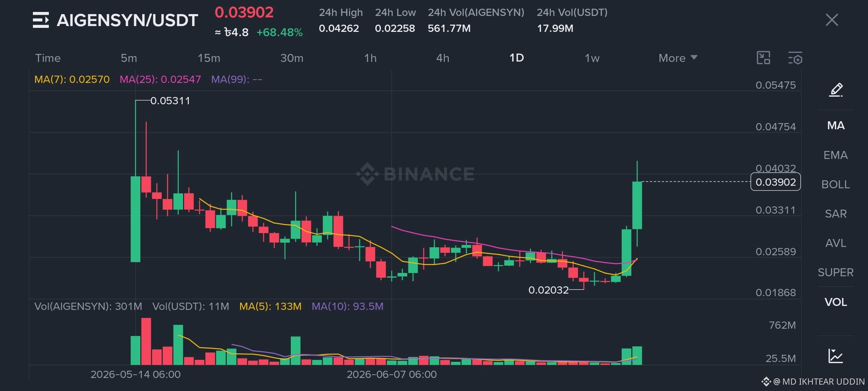Screen dimensions: 868x391
Task: Click the 0.05475 price axis label
Action: click(x=776, y=85)
